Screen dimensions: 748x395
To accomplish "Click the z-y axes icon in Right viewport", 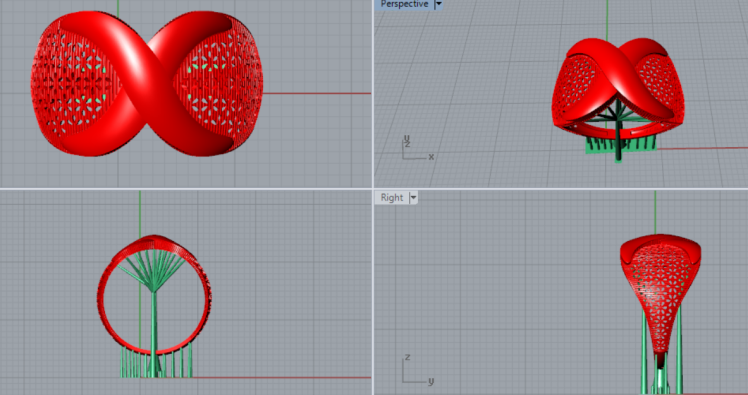I will 417,370.
